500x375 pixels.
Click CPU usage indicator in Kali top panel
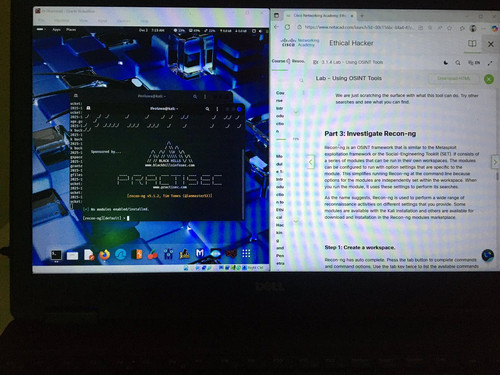tap(179, 31)
